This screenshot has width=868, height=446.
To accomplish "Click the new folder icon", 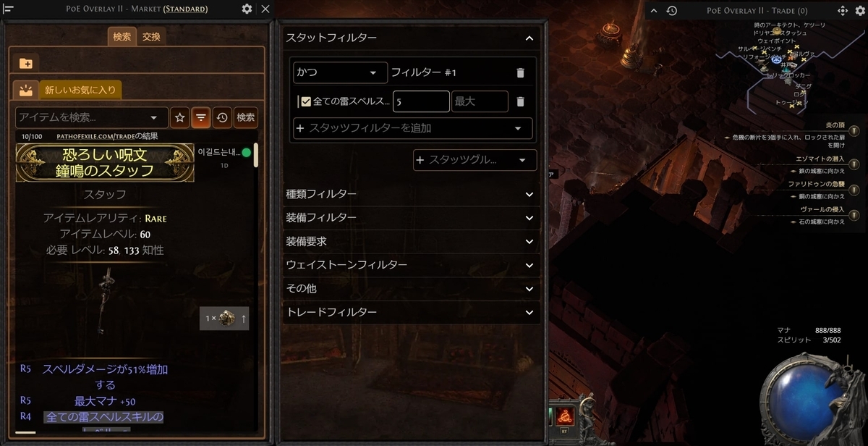I will 26,63.
